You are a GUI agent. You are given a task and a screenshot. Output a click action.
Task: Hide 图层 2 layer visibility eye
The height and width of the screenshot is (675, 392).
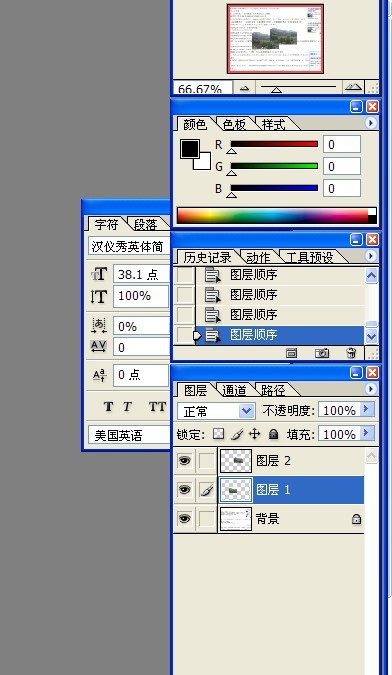[185, 461]
